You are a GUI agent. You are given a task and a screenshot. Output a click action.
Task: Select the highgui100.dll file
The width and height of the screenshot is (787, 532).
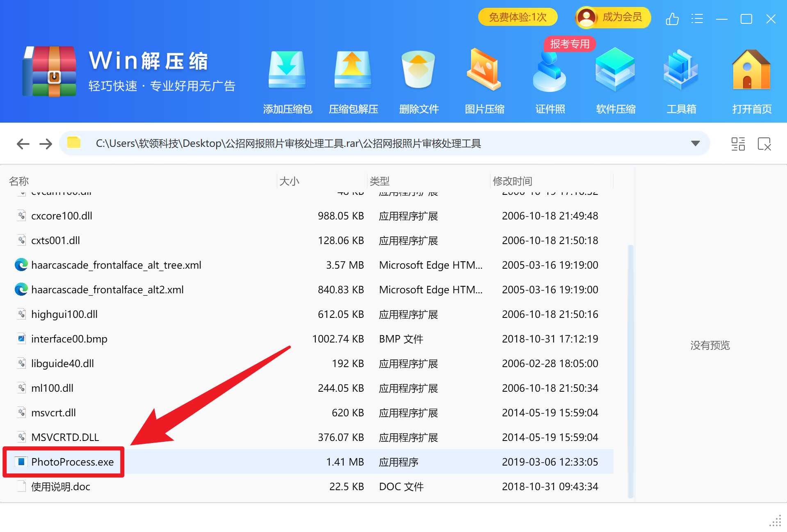pyautogui.click(x=64, y=314)
